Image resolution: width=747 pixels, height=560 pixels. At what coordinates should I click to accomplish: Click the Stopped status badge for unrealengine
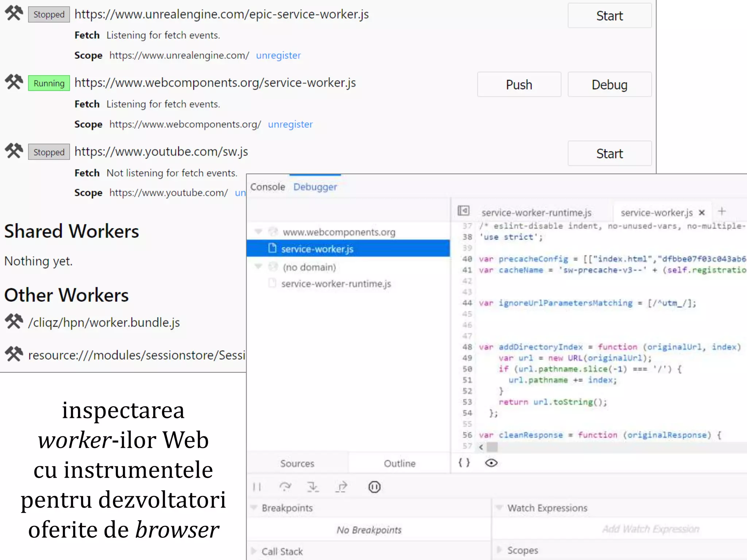[x=49, y=15]
